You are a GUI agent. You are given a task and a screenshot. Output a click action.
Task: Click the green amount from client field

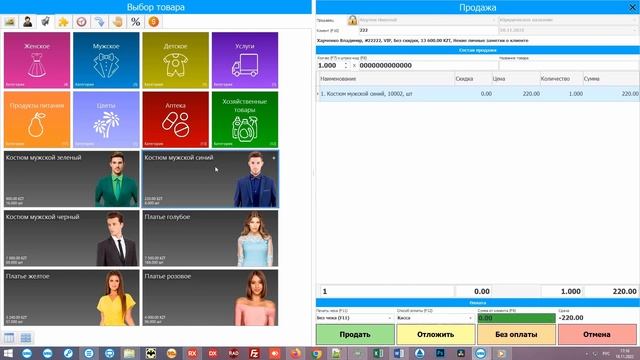[x=516, y=318]
